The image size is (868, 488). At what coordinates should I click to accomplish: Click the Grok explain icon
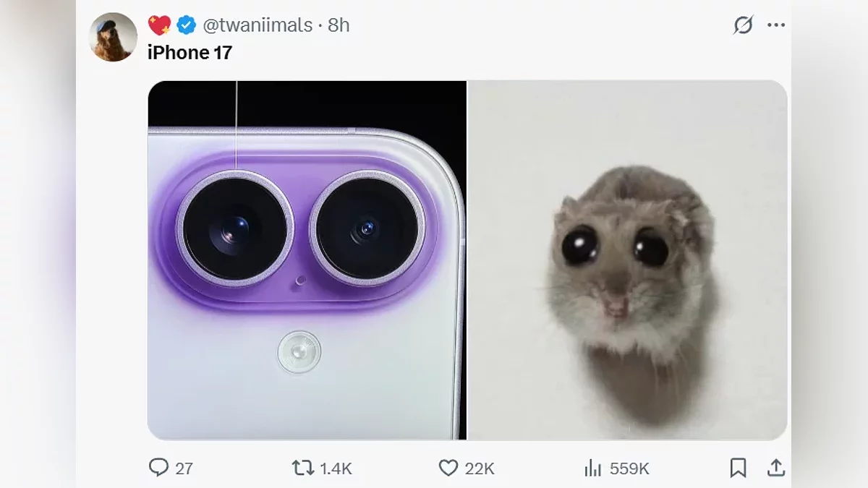(743, 25)
